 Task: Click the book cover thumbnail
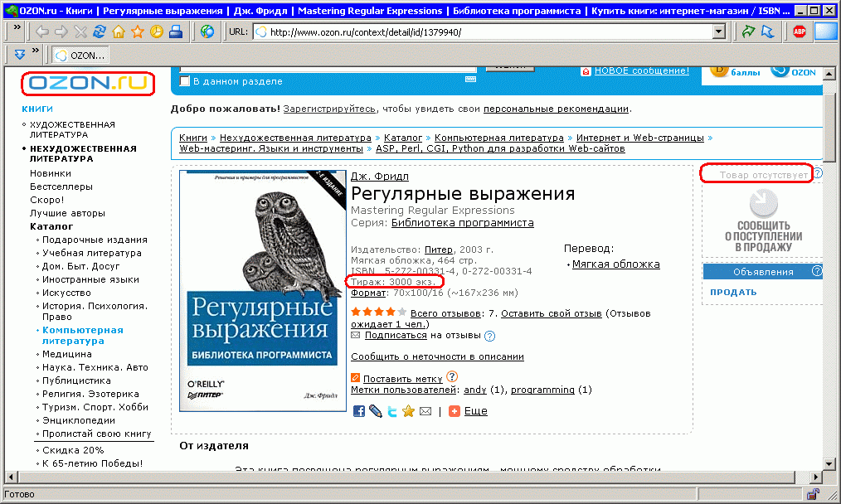(x=263, y=291)
